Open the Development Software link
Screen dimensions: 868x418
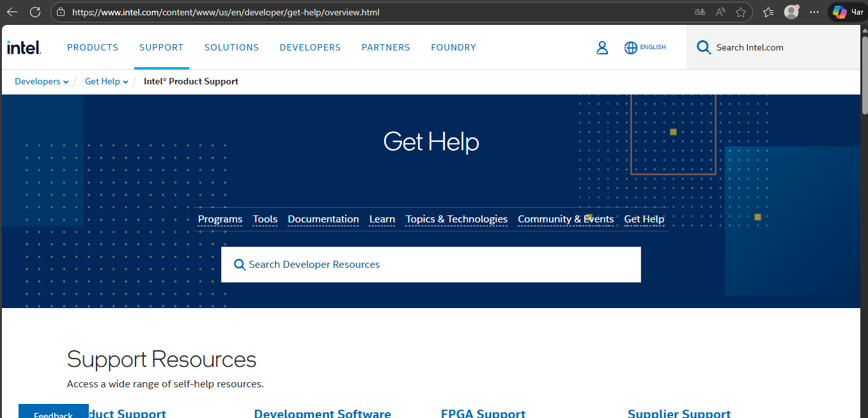pos(322,413)
